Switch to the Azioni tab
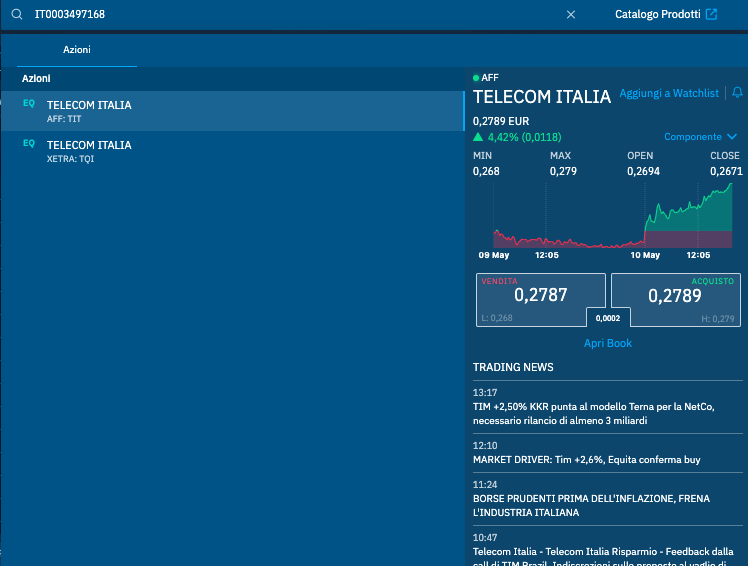Screen dimensions: 748x566 point(77,50)
